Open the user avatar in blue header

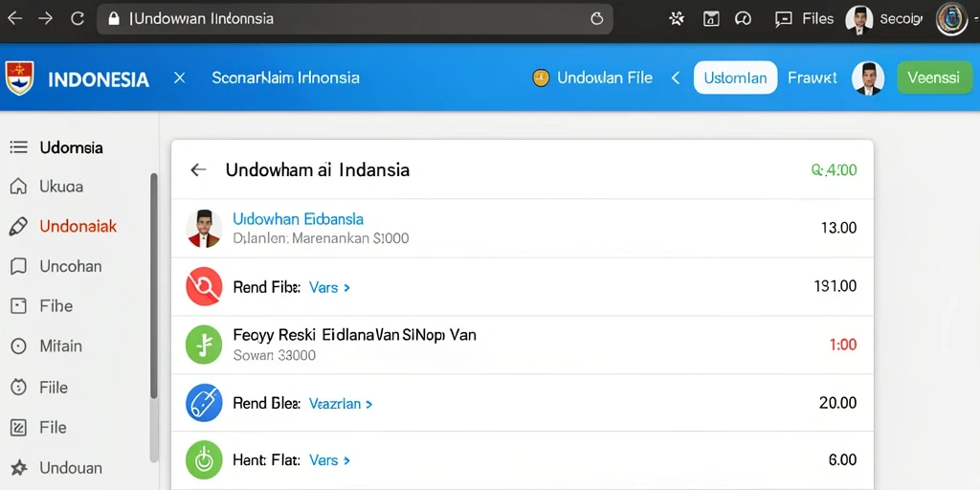[x=867, y=78]
